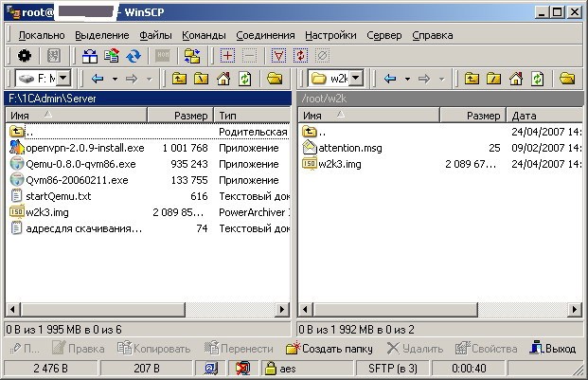
Task: Open the Настройки menu
Action: click(x=330, y=35)
